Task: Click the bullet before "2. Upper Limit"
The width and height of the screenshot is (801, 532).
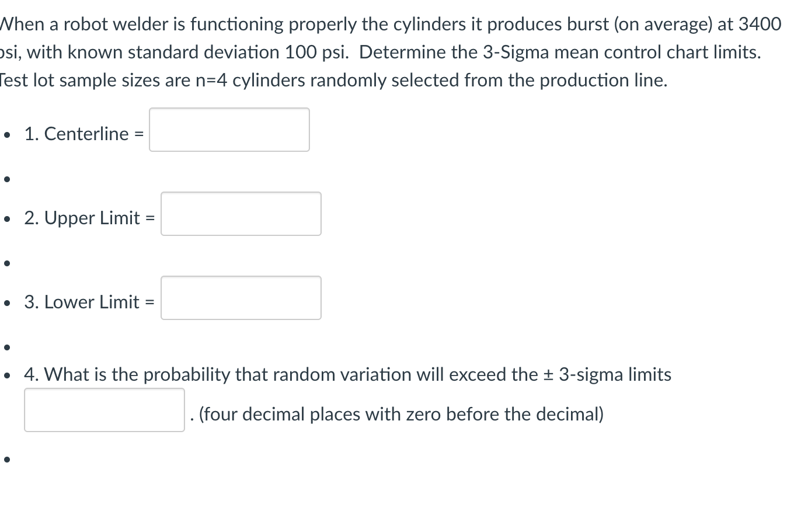Action: click(x=6, y=219)
